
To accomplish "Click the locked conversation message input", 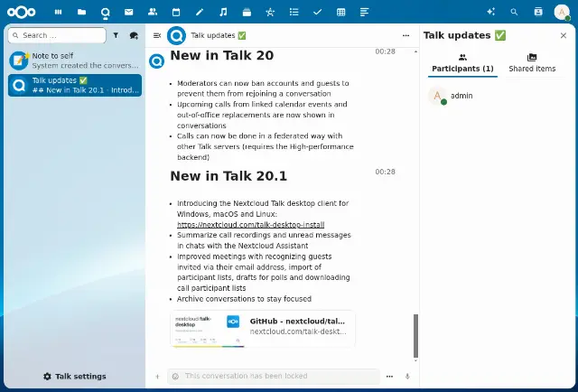I will (274, 376).
